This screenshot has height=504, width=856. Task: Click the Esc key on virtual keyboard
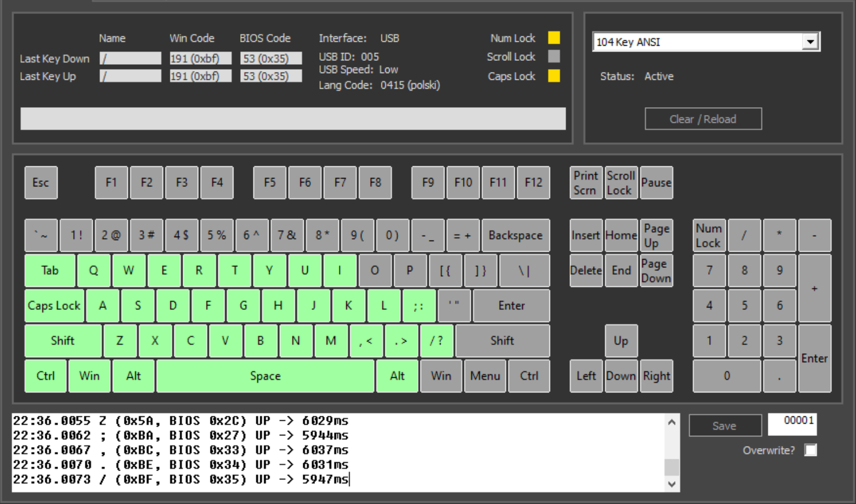coord(41,183)
